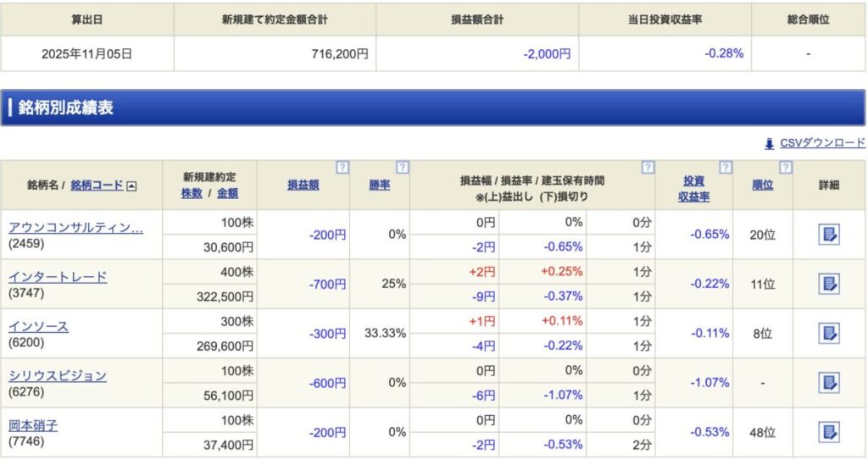Sort by the 順位 column header
868x460 pixels.
point(762,185)
